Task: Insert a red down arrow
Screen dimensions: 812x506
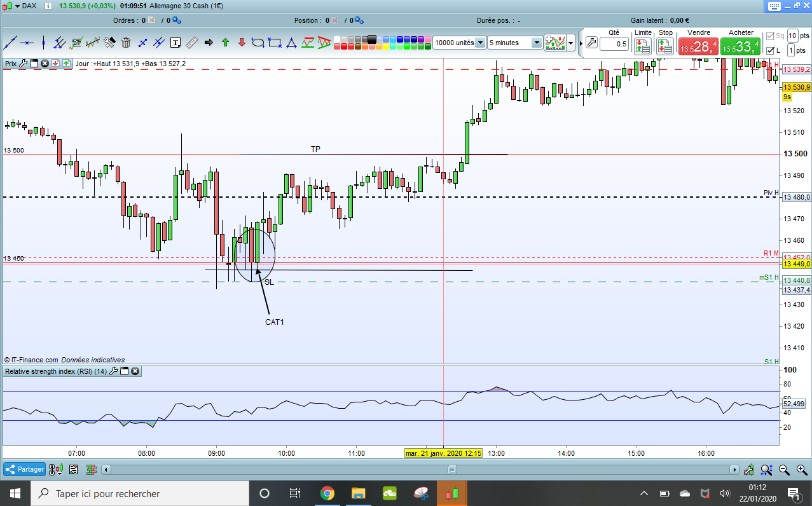Action: [x=242, y=43]
